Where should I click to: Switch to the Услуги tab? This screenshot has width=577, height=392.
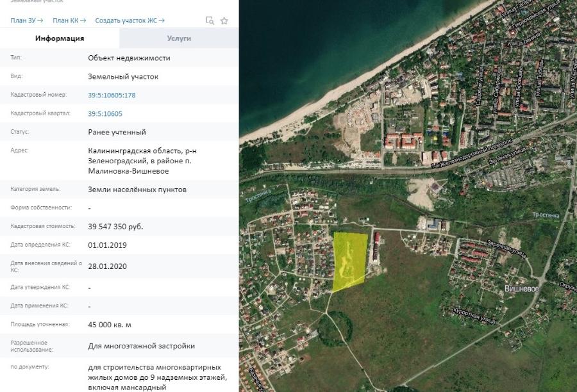179,38
